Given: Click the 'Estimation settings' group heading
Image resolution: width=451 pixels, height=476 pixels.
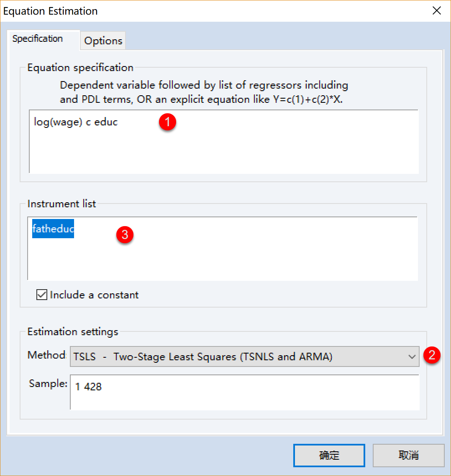Looking at the screenshot, I should click(x=73, y=332).
